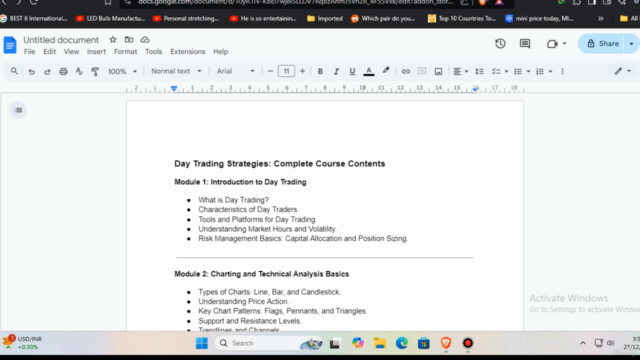Increase font size with plus

(302, 71)
